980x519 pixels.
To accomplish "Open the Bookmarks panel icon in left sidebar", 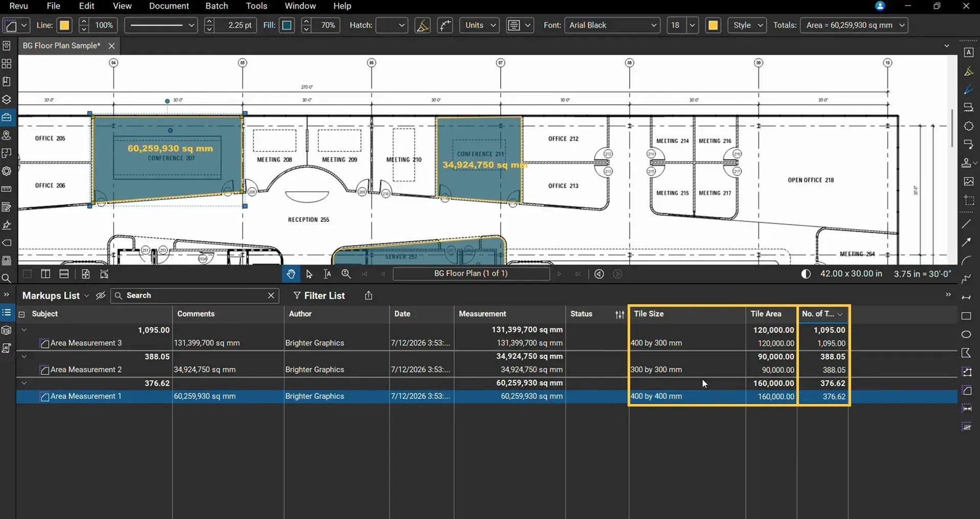I will click(x=7, y=82).
